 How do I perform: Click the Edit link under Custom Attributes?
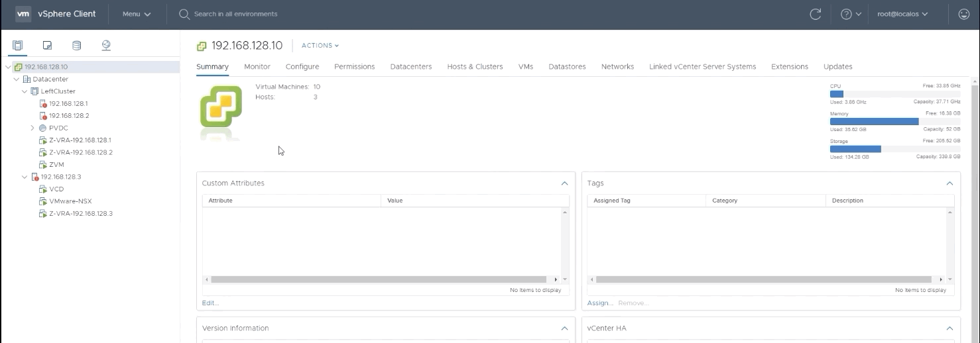click(210, 303)
